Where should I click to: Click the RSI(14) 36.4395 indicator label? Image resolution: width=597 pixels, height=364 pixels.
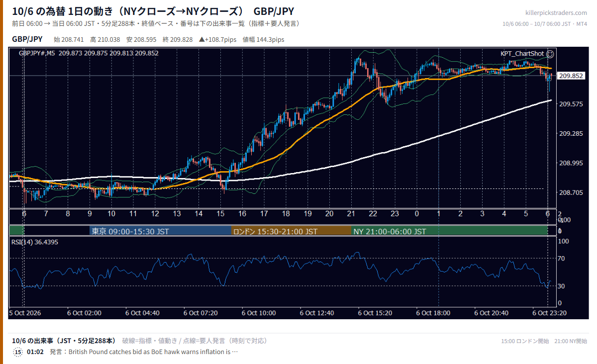pos(35,242)
